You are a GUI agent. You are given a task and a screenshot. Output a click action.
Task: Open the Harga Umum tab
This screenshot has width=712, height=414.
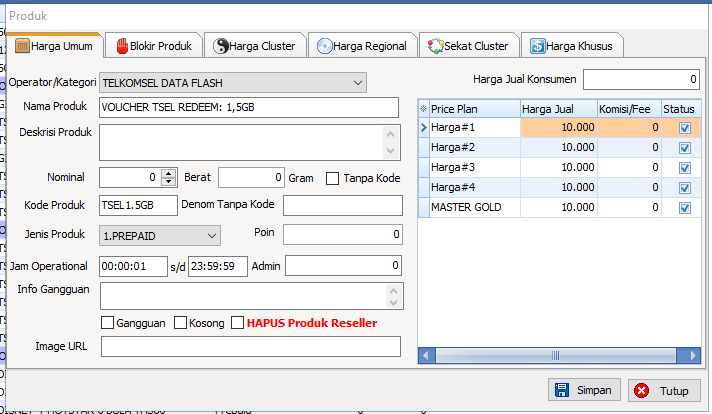pos(55,46)
